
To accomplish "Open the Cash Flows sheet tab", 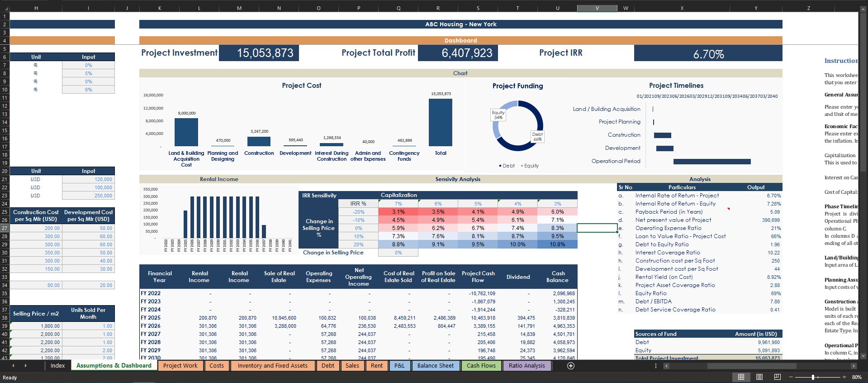I will point(481,366).
